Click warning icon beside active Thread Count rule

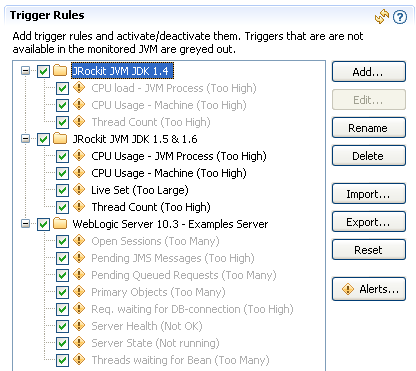79,207
